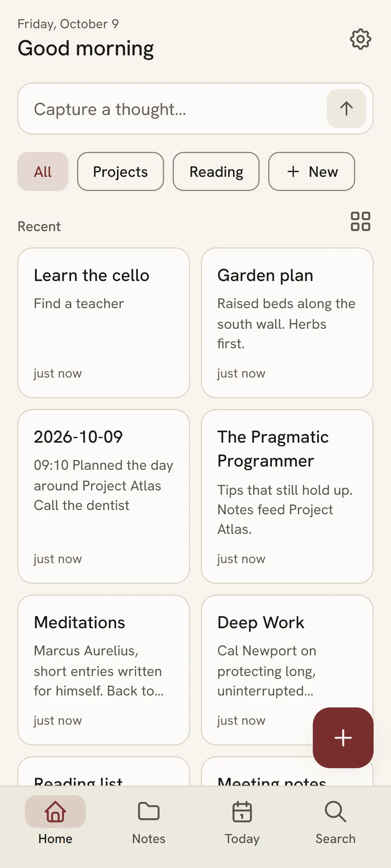The width and height of the screenshot is (391, 868).
Task: Open the partially visible Reading list card
Action: [104, 771]
